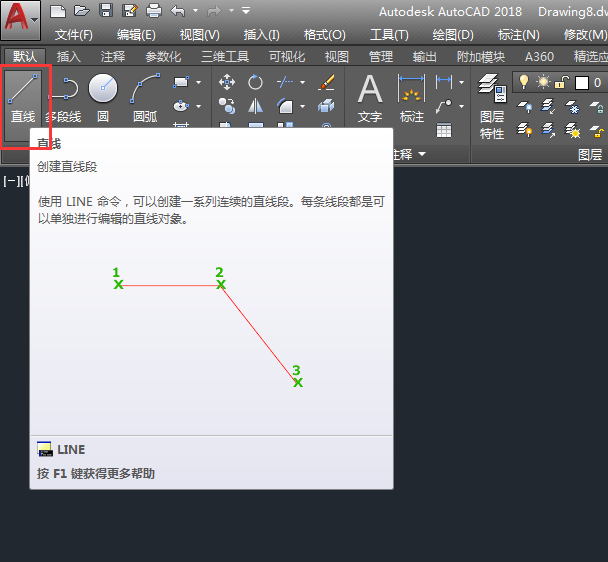Insert a Table using the table icon
Viewport: 608px width, 562px height.
click(444, 130)
